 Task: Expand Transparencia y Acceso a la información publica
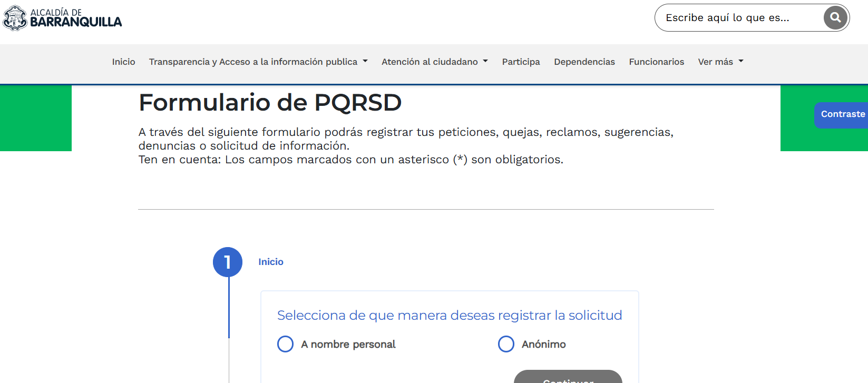coord(258,62)
